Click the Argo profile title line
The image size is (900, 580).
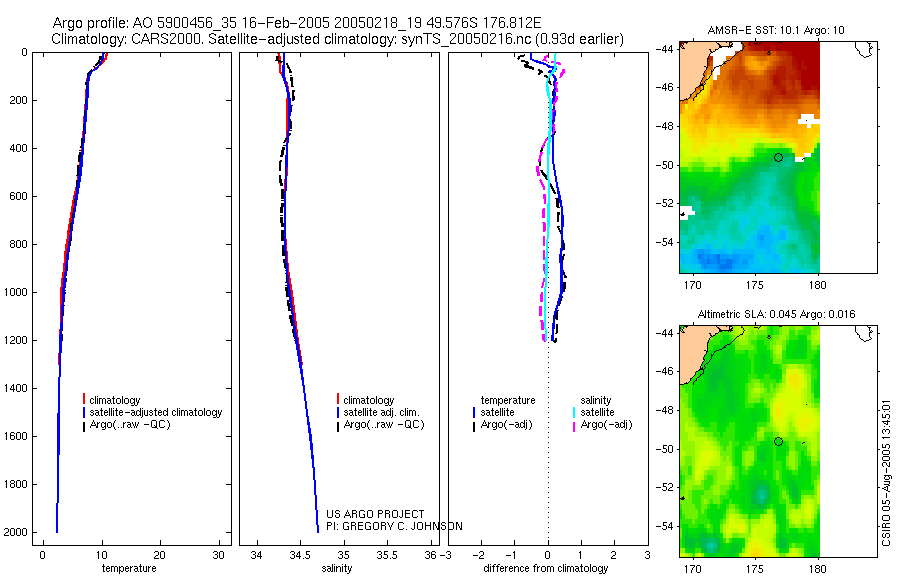click(x=297, y=23)
